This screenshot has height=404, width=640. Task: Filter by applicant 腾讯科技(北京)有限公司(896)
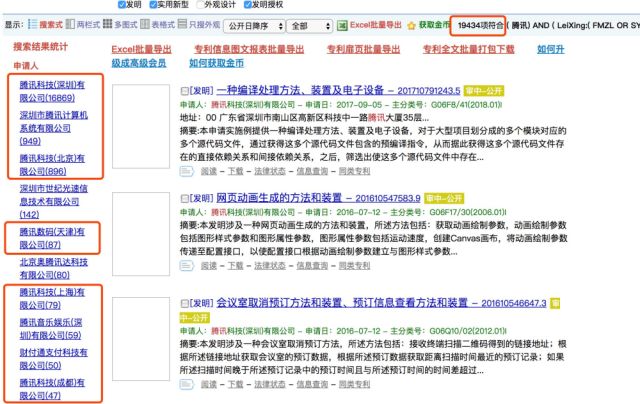point(52,165)
